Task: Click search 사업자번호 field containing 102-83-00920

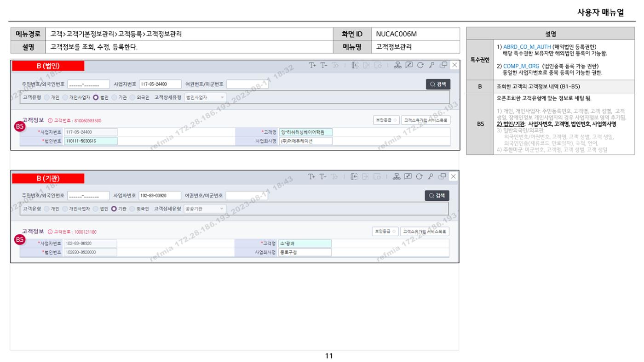Action: pyautogui.click(x=160, y=195)
